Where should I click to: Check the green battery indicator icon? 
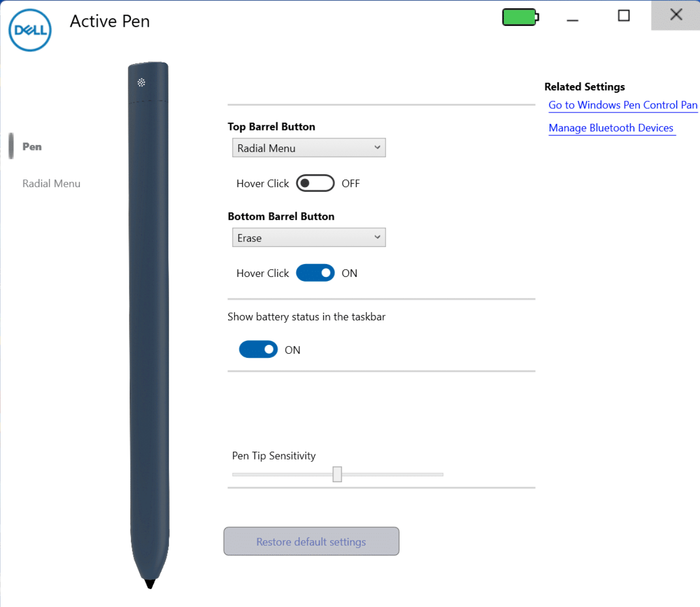pyautogui.click(x=521, y=17)
